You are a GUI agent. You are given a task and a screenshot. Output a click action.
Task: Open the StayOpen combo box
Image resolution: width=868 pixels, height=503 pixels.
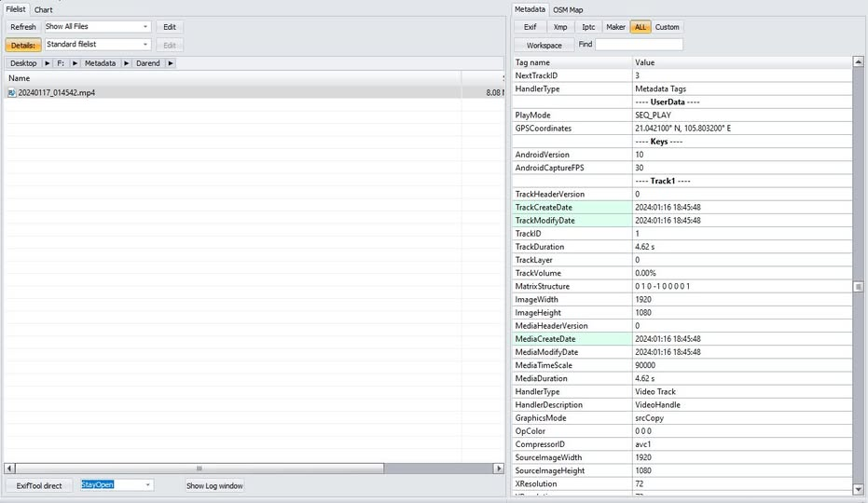pos(117,485)
